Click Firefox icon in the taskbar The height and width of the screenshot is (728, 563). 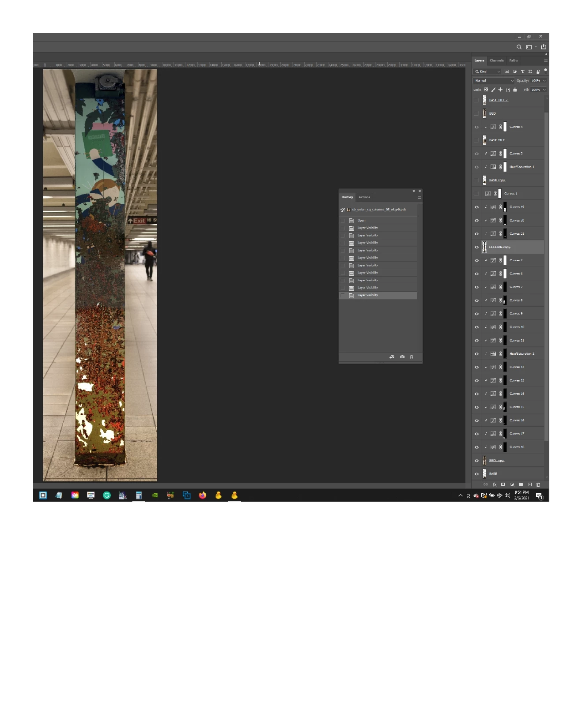click(x=203, y=495)
